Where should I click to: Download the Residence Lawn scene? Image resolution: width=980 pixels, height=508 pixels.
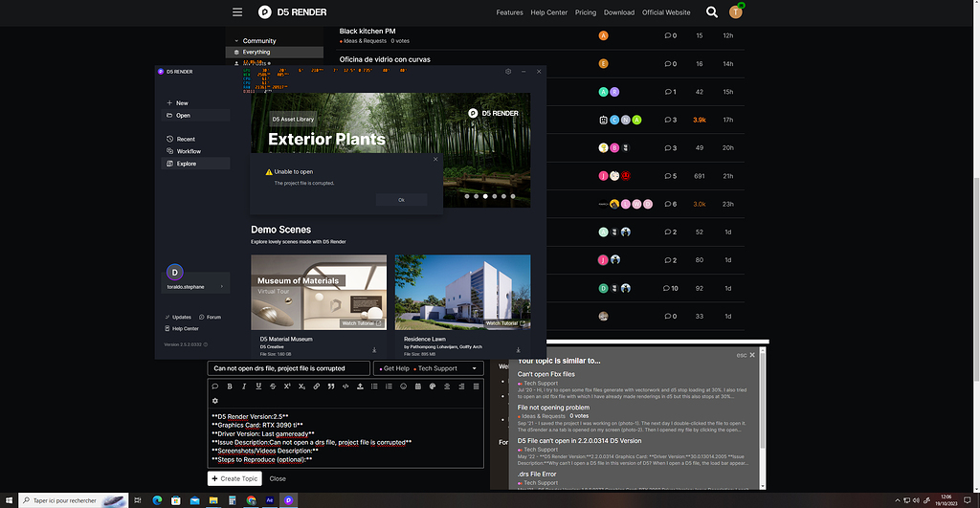(x=518, y=350)
